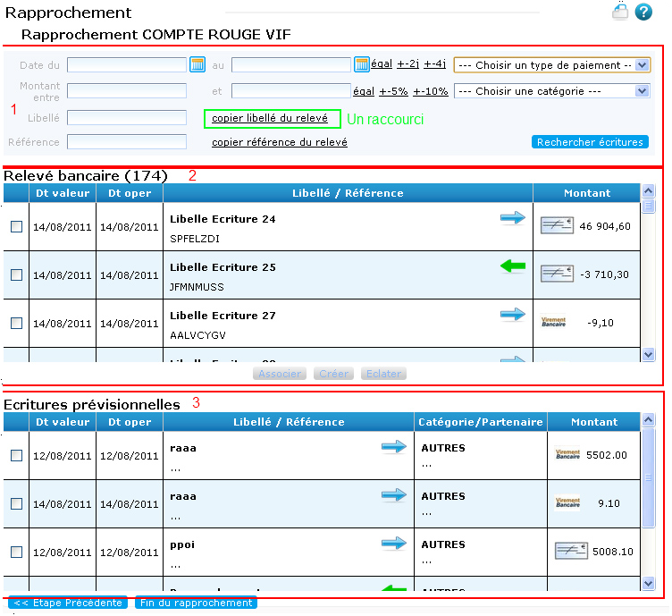672x616 pixels.
Task: Click scroll-down arrow of Relevé bancaire table
Action: point(648,355)
